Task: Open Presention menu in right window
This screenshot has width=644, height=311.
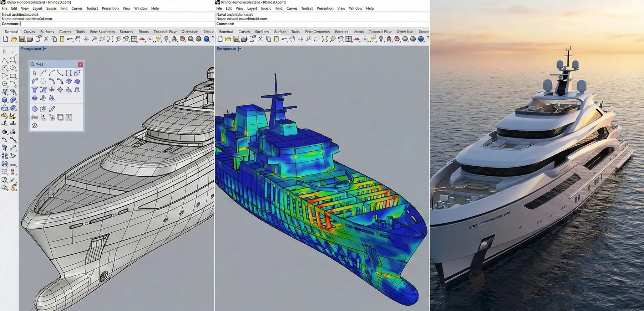Action: pos(325,8)
